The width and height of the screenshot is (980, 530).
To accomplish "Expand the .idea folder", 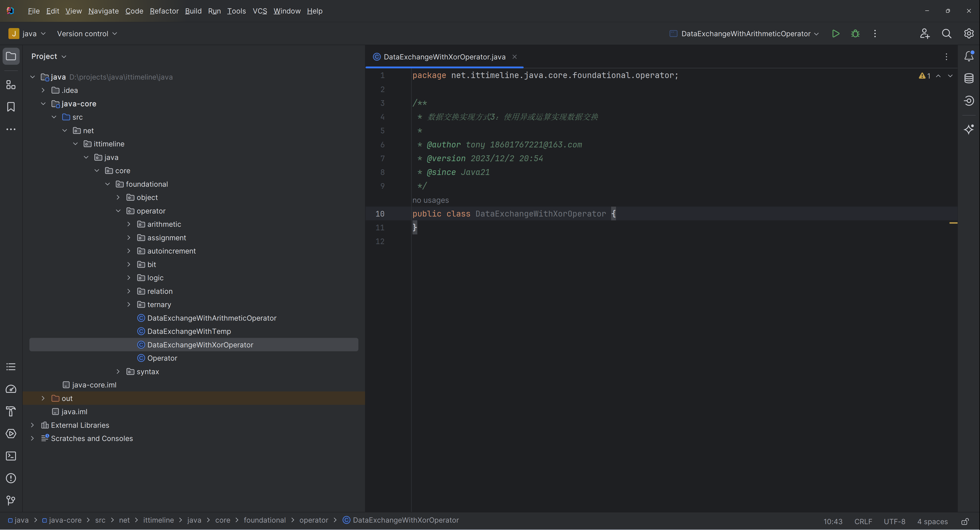I will pos(43,90).
